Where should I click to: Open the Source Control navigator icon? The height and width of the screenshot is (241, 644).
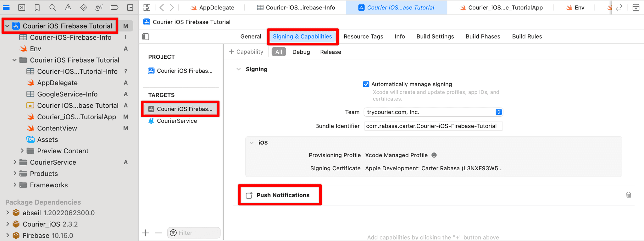(x=22, y=7)
